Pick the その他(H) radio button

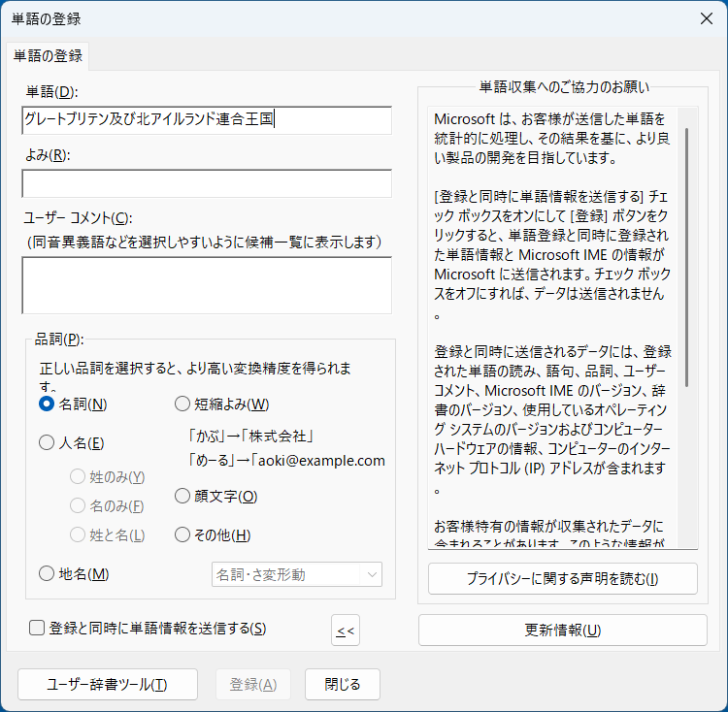click(x=182, y=534)
